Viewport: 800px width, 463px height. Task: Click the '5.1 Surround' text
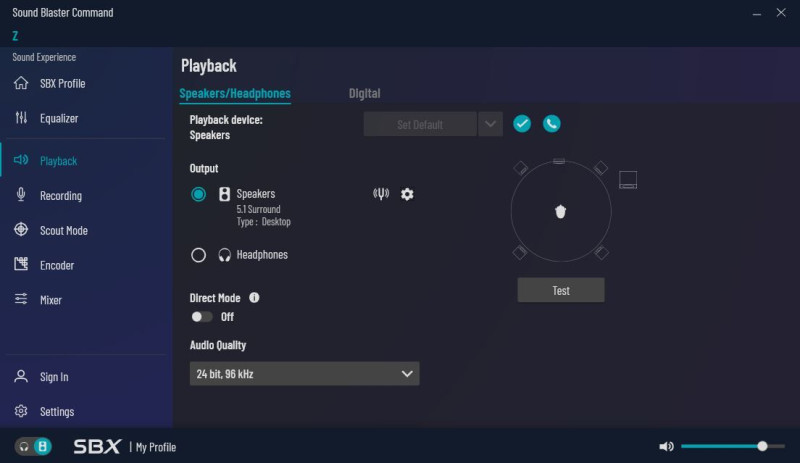[258, 209]
